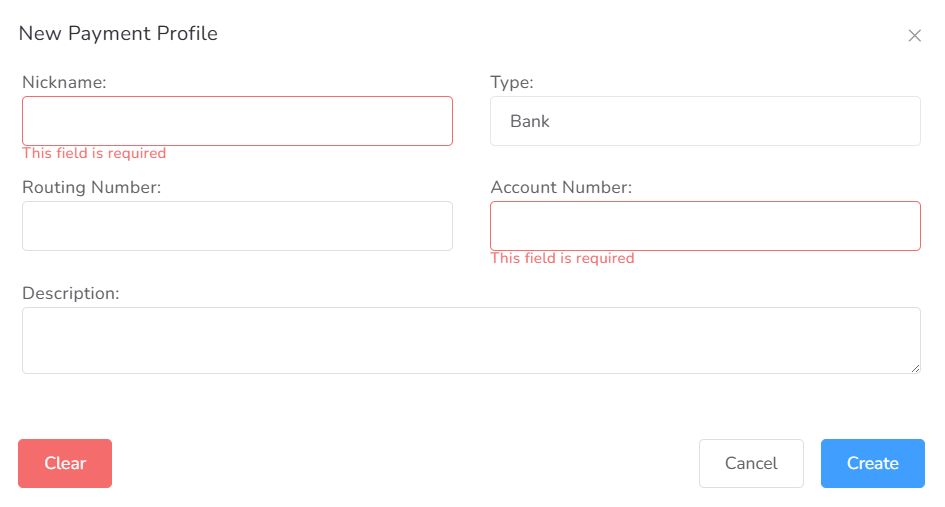Image resolution: width=945 pixels, height=507 pixels.
Task: Click the Nickname input field
Action: [237, 121]
